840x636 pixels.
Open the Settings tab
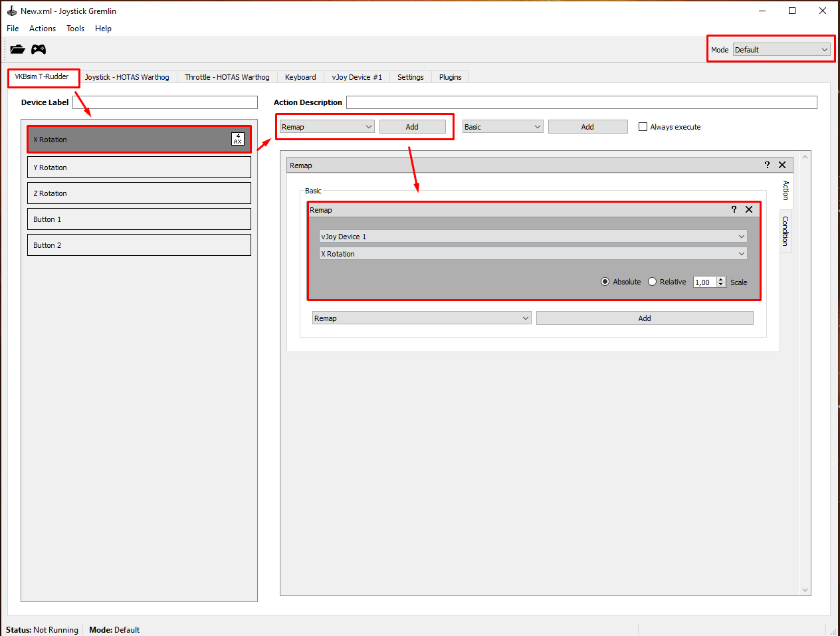tap(410, 77)
